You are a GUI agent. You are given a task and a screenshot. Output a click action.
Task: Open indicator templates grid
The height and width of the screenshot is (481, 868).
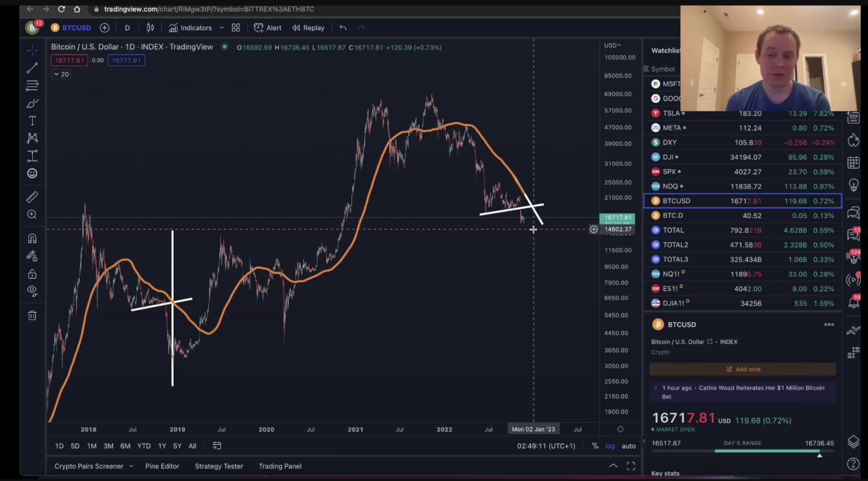tap(236, 28)
